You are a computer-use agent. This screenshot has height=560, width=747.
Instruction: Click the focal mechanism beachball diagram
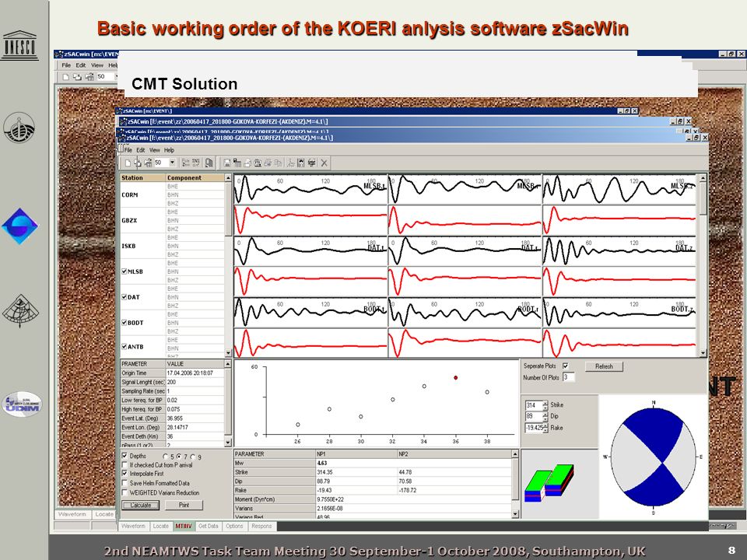tap(653, 457)
